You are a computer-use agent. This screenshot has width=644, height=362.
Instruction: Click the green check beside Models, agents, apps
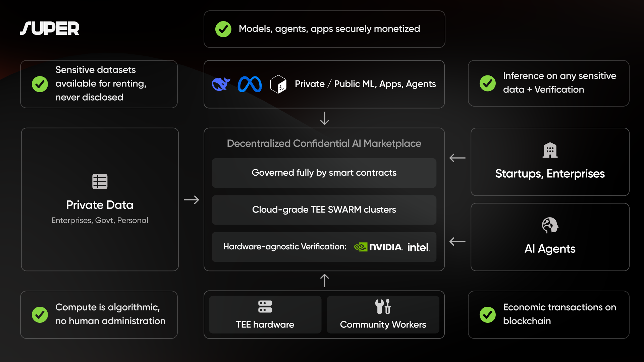pos(223,29)
